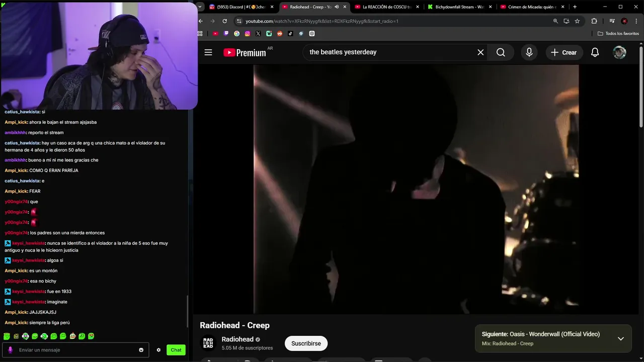Open the TikTok bookmark shortcut
Viewport: 644px width, 362px height.
[x=290, y=34]
